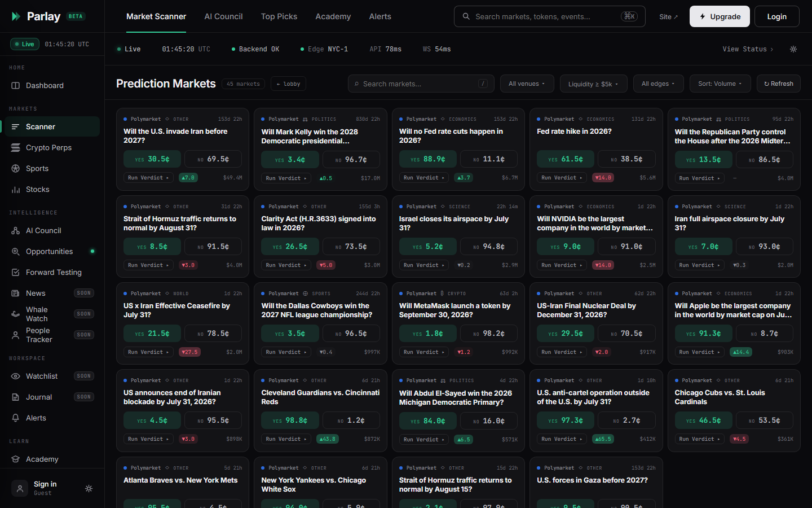Toggle theme icon next to View Status
Image resolution: width=812 pixels, height=508 pixels.
[793, 49]
